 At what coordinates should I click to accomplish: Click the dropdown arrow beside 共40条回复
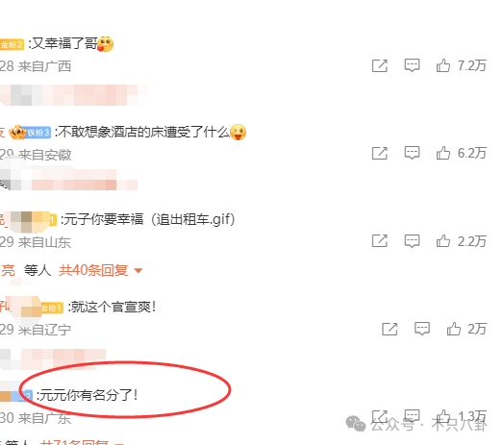(x=139, y=270)
